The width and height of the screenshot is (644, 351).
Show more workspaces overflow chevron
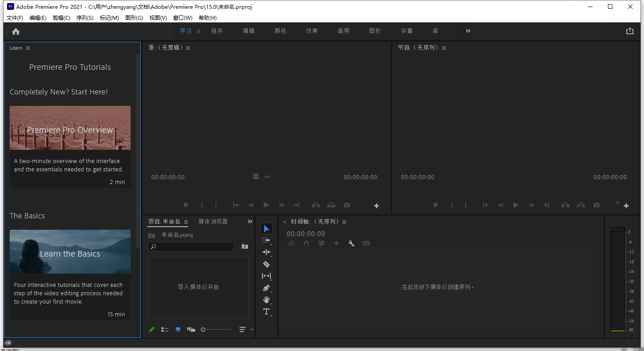pyautogui.click(x=468, y=31)
